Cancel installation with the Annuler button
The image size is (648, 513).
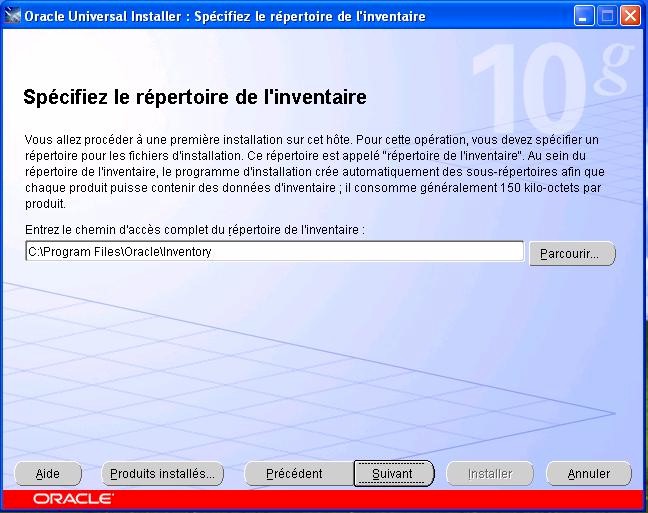coord(589,473)
